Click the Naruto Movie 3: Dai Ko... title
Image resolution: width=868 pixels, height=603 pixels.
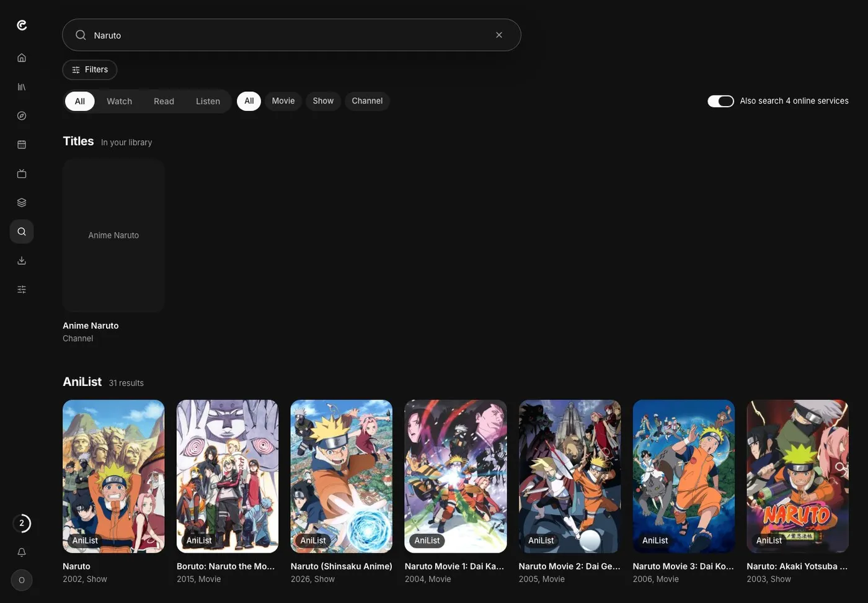click(683, 566)
